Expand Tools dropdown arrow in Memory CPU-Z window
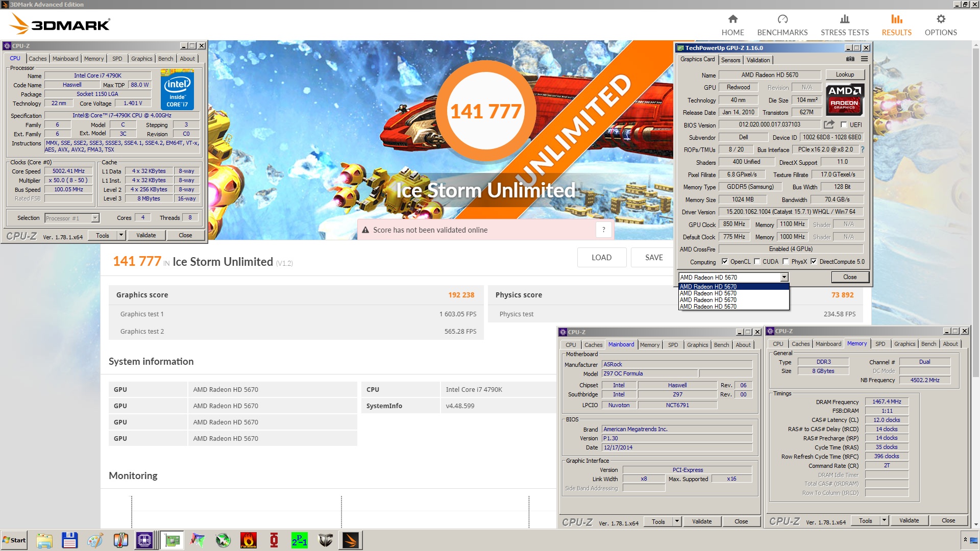 point(884,520)
